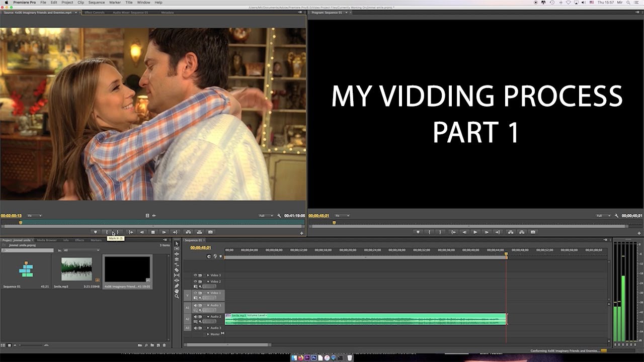Select the Pen tool

tap(177, 286)
